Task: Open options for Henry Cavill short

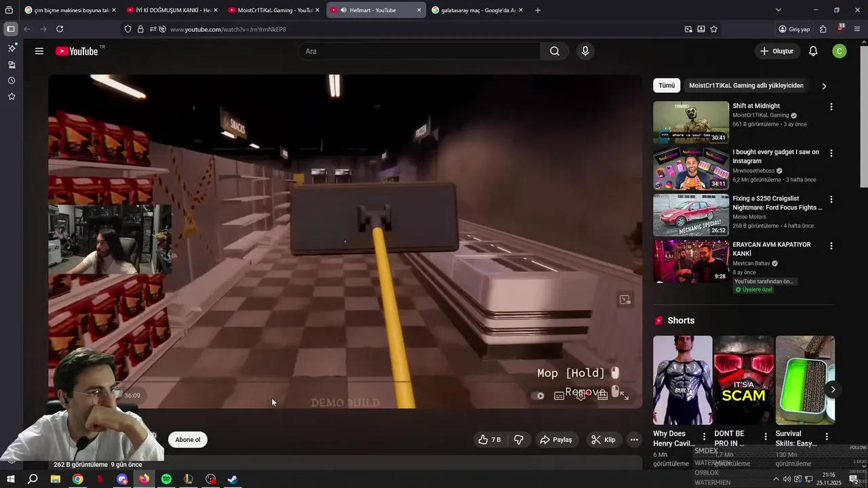Action: point(704,436)
